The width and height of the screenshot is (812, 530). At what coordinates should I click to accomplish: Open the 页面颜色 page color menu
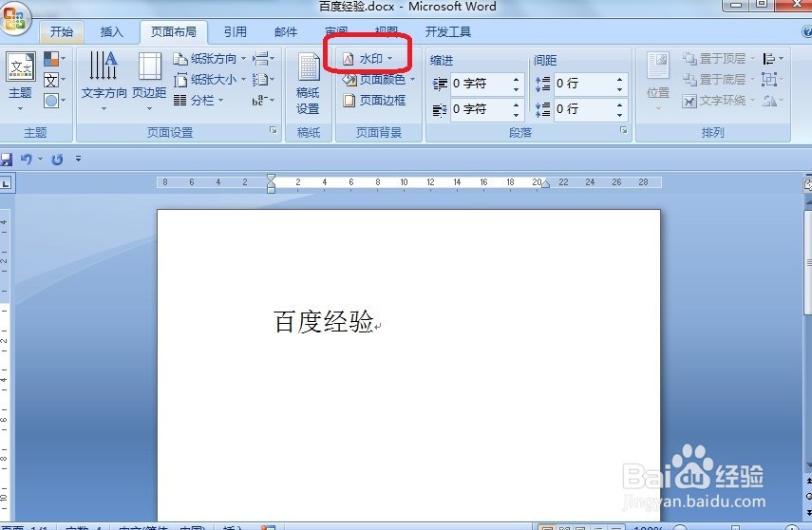(x=379, y=80)
